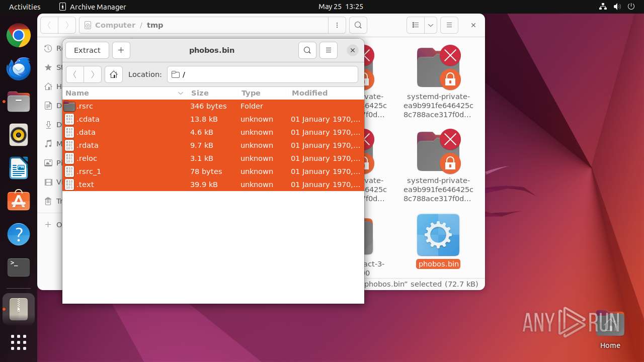Open Files from the dock
Viewport: 644px width, 362px height.
[x=19, y=102]
